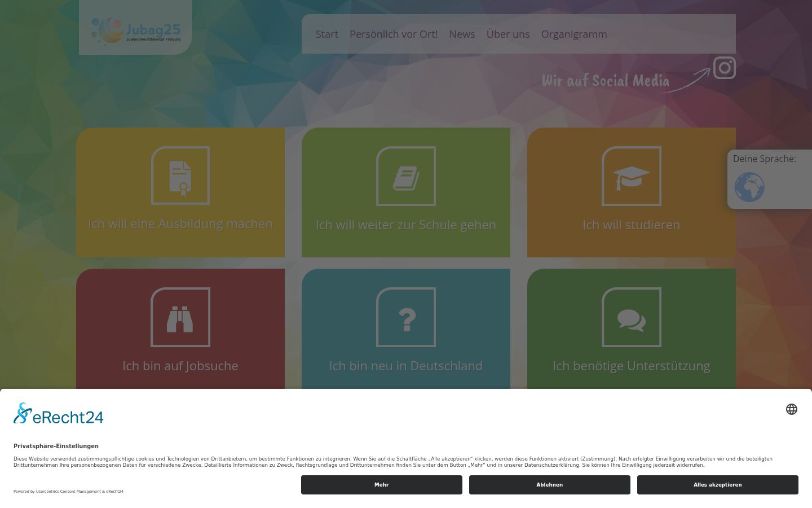
Task: Open the Organigramm menu item
Action: coord(574,34)
